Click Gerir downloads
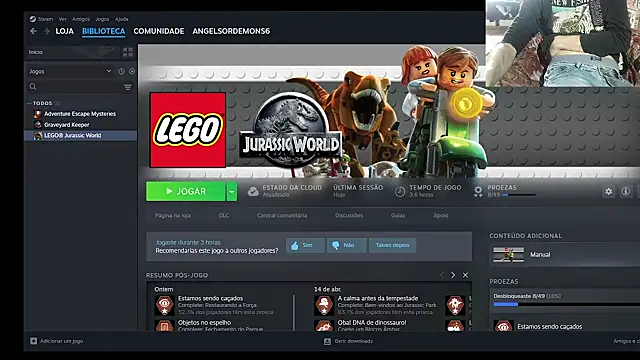This screenshot has width=640, height=360. pos(349,341)
